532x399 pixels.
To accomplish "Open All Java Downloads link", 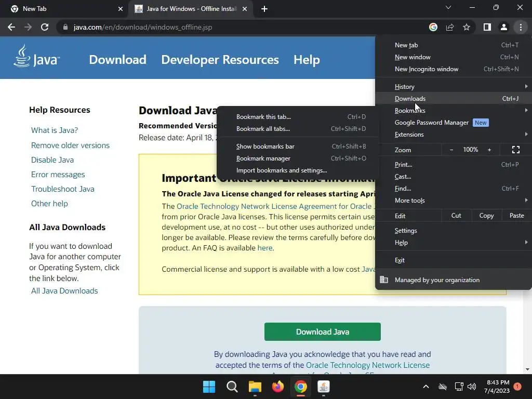I will coord(64,291).
